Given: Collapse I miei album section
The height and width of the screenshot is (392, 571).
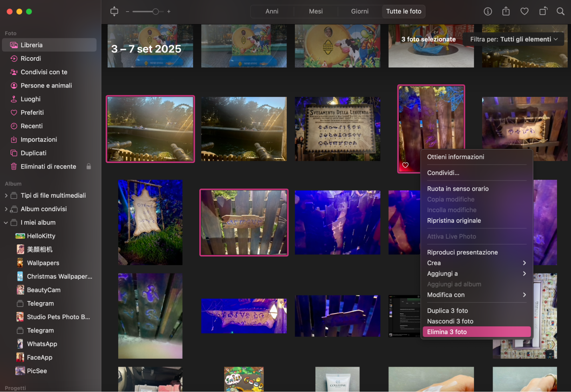Looking at the screenshot, I should click(6, 223).
